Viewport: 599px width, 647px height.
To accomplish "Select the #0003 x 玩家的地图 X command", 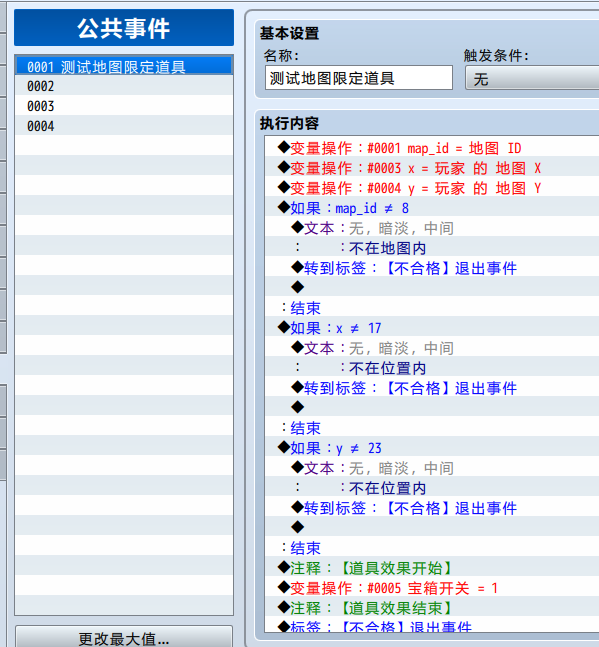I will [x=432, y=168].
